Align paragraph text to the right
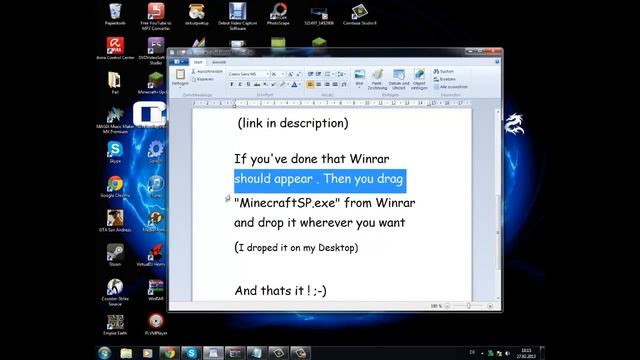 pyautogui.click(x=327, y=84)
